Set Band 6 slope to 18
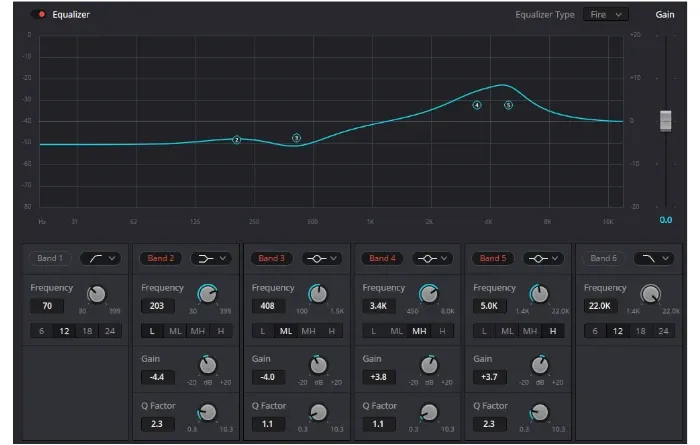This screenshot has height=445, width=700. point(641,331)
